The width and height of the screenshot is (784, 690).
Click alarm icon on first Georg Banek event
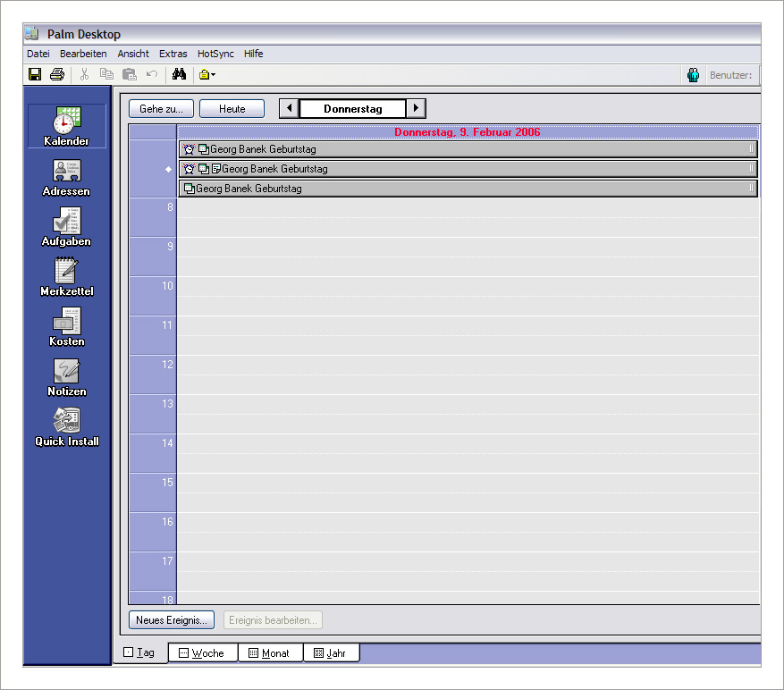189,149
